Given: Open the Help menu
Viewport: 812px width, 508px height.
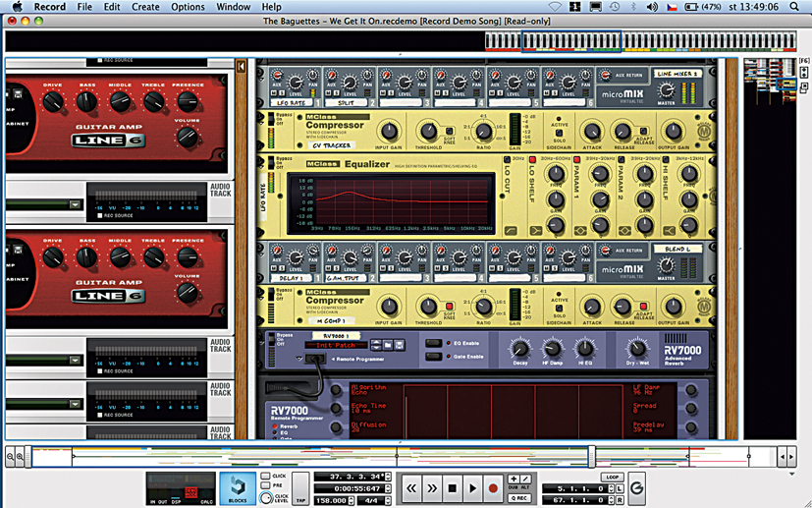Looking at the screenshot, I should 271,7.
